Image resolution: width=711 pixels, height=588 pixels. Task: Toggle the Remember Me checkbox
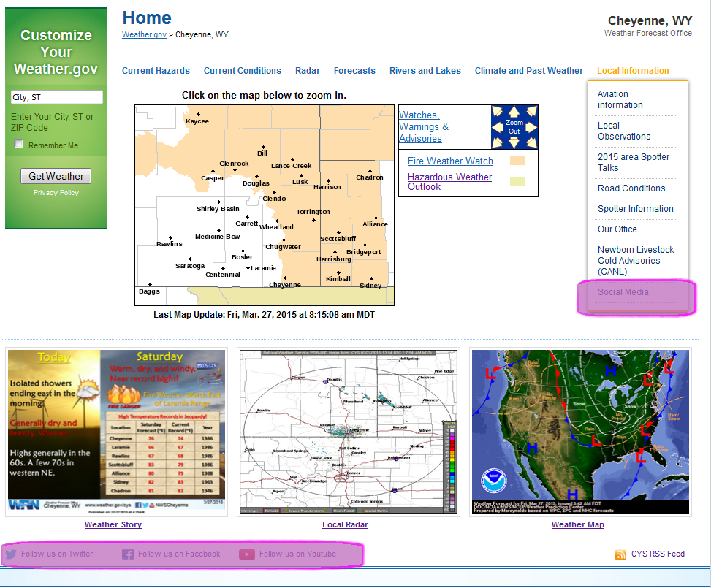point(18,144)
